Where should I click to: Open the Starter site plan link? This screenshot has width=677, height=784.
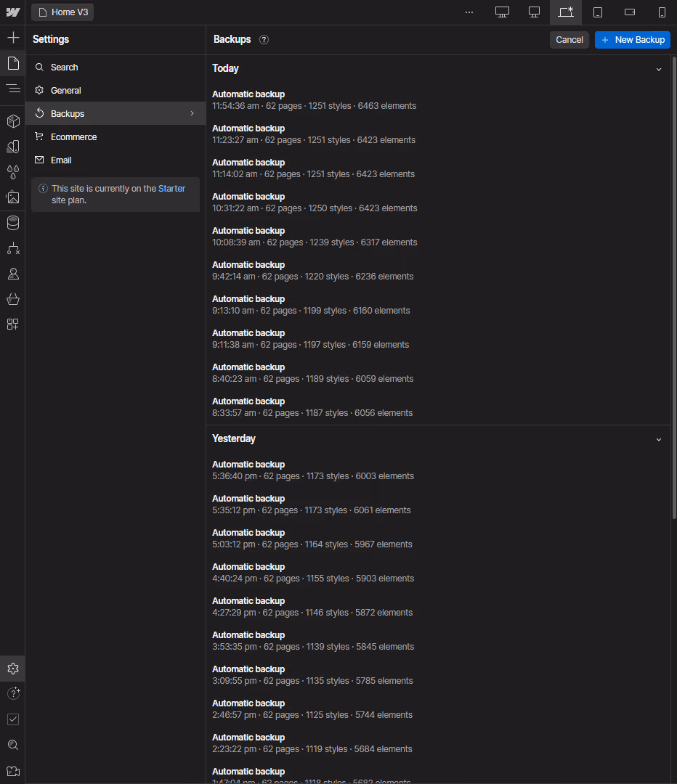pyautogui.click(x=171, y=189)
